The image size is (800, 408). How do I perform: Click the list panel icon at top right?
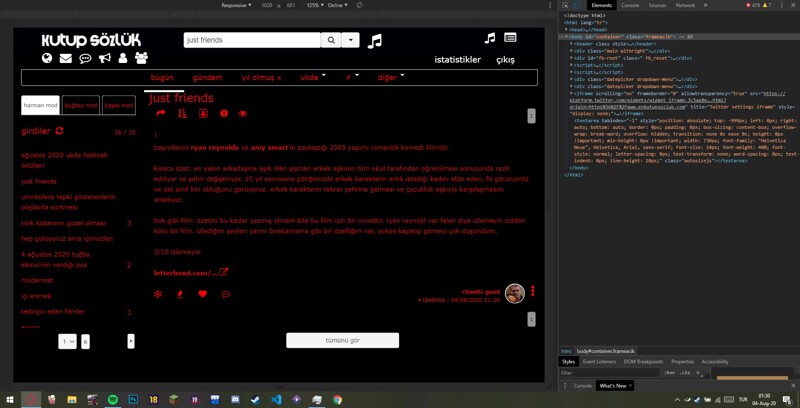tap(510, 37)
